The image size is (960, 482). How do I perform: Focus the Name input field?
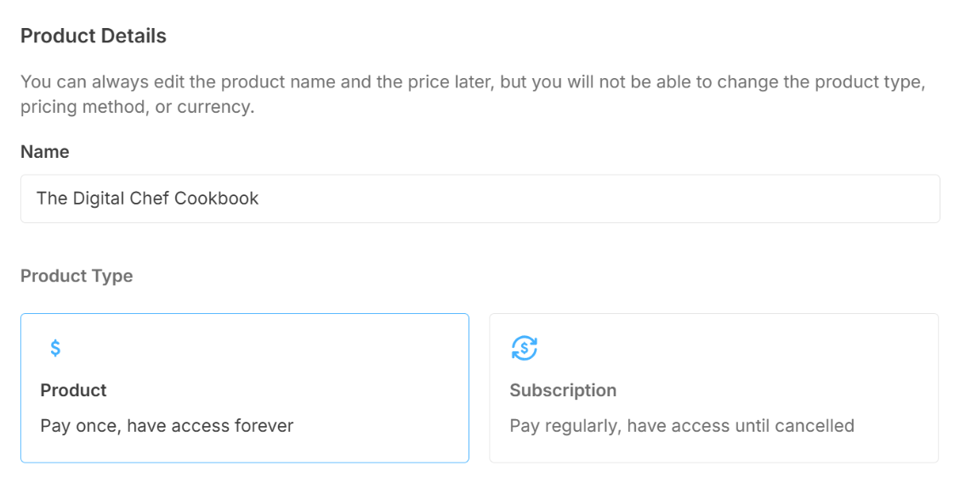pyautogui.click(x=480, y=198)
